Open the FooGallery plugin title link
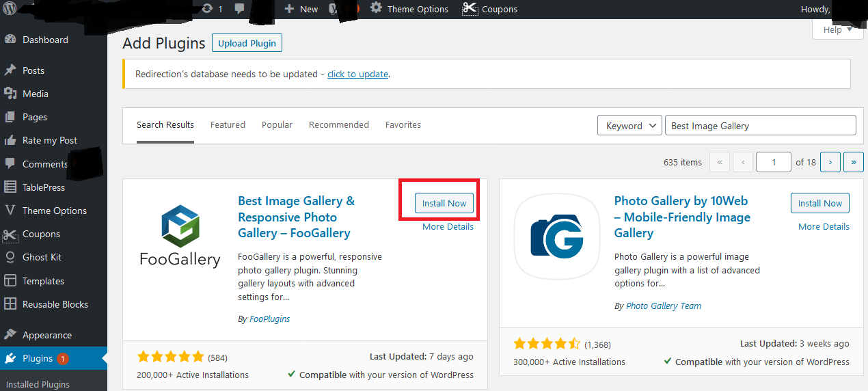 297,217
